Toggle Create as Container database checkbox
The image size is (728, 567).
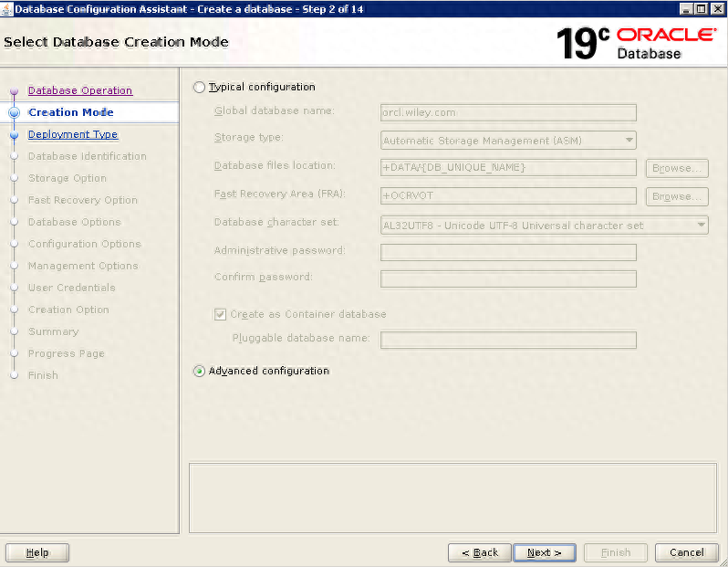[220, 314]
